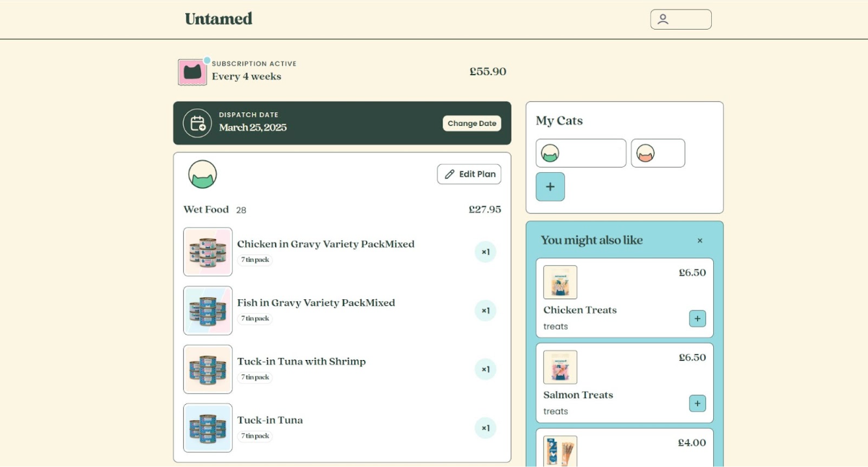Open the user account profile button
This screenshot has width=868, height=467.
pos(680,20)
